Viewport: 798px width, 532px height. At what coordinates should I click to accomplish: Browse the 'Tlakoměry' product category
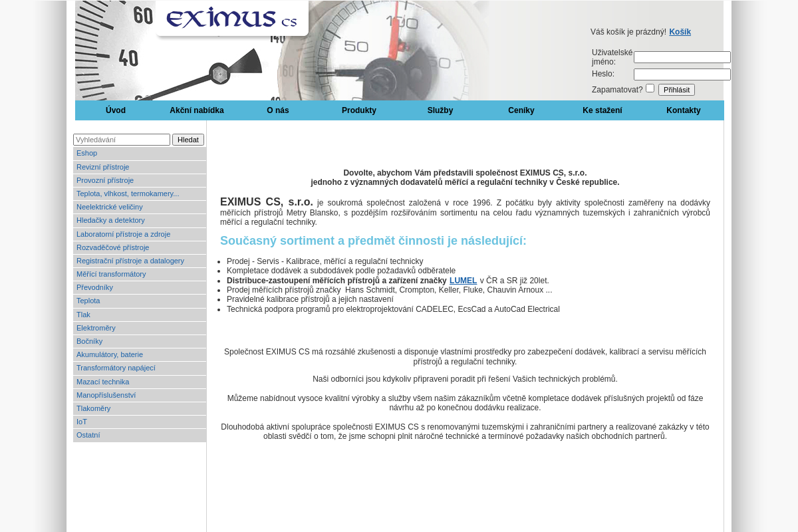(93, 408)
